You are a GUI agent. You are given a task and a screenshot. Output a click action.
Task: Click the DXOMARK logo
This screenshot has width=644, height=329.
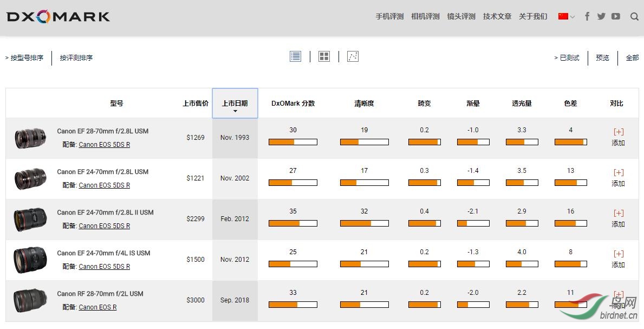click(58, 17)
